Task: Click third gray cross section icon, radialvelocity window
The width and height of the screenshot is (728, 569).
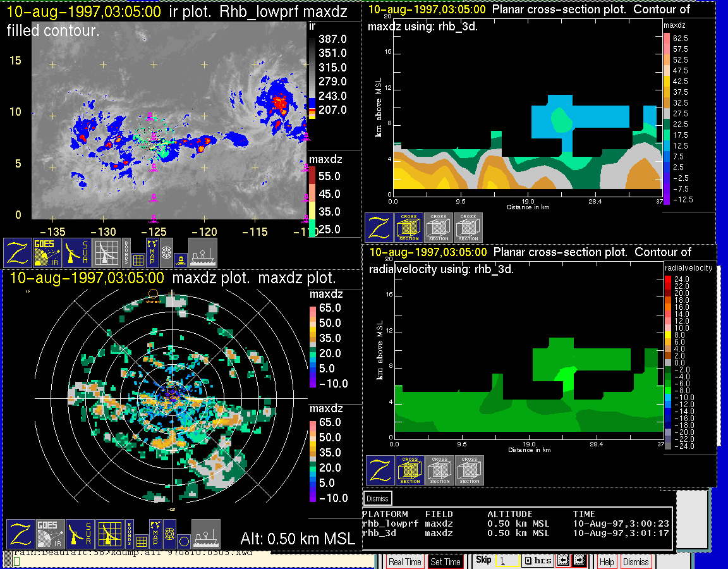Action: [470, 470]
